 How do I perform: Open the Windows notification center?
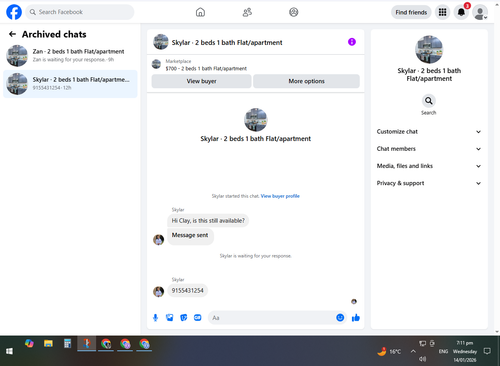(487, 351)
